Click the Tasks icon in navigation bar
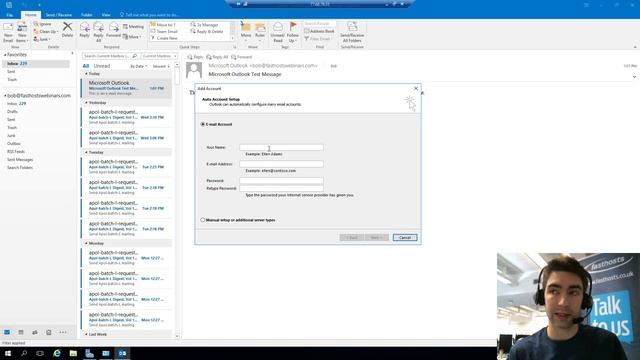The image size is (640, 360). pyautogui.click(x=49, y=332)
